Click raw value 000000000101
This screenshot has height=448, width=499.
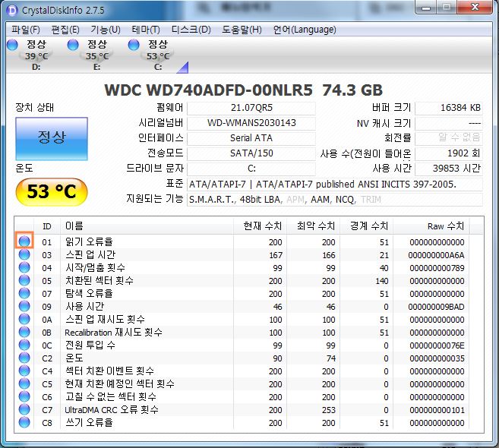tap(437, 410)
